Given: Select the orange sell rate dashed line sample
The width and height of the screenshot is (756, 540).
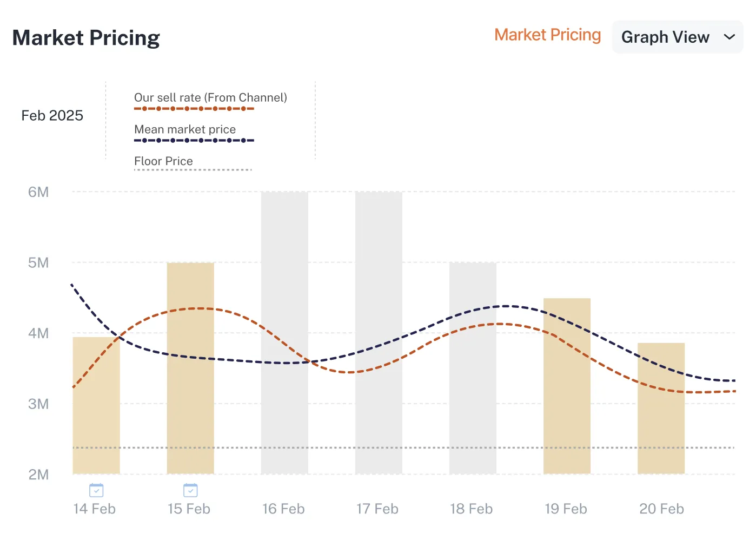Looking at the screenshot, I should click(x=194, y=108).
